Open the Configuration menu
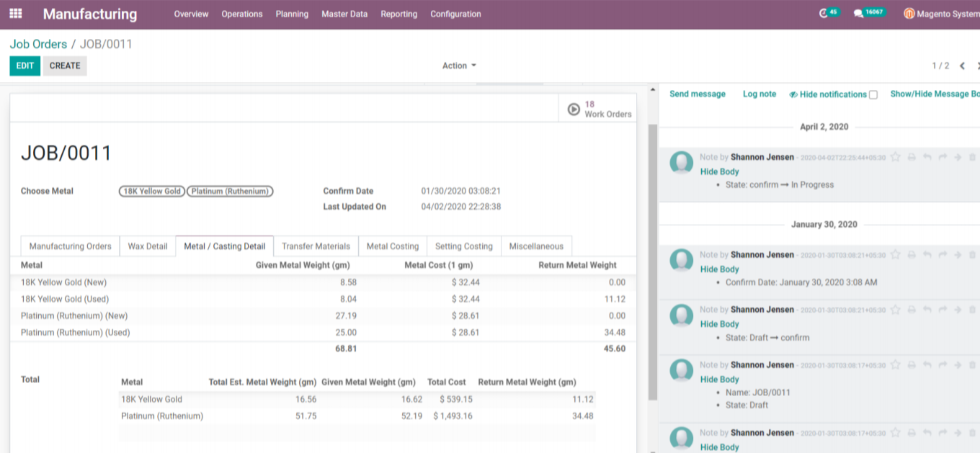Screen dimensions: 980x453 455,14
